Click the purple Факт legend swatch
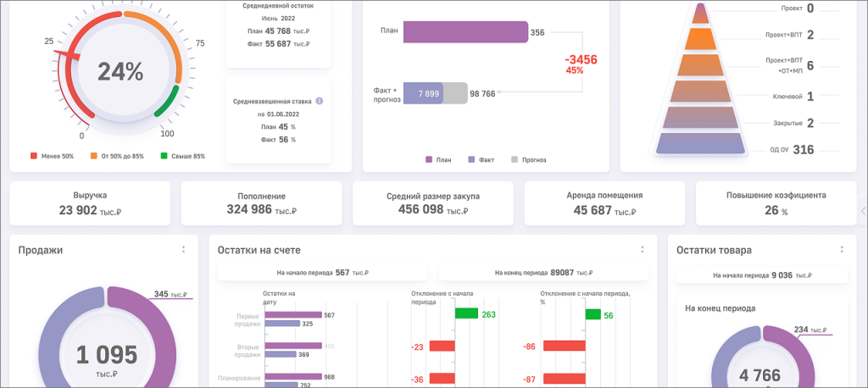Screen dimensions: 868x388 472,159
